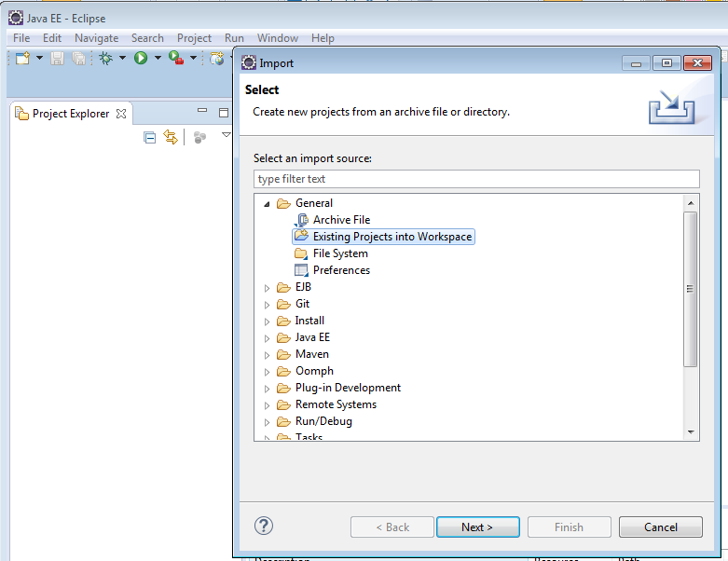
Task: Select Existing Projects into Workspace
Action: click(x=383, y=237)
